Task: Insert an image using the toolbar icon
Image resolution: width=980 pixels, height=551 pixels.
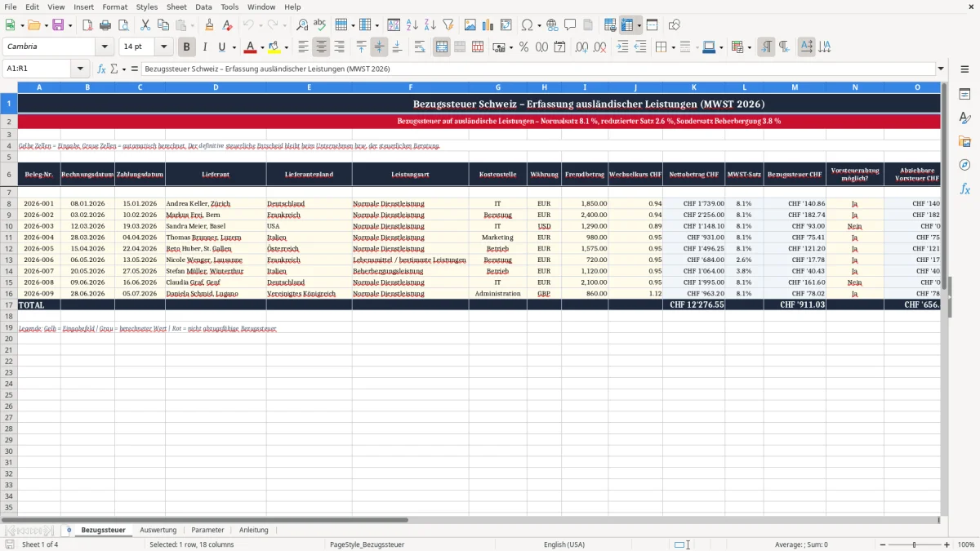Action: [470, 25]
